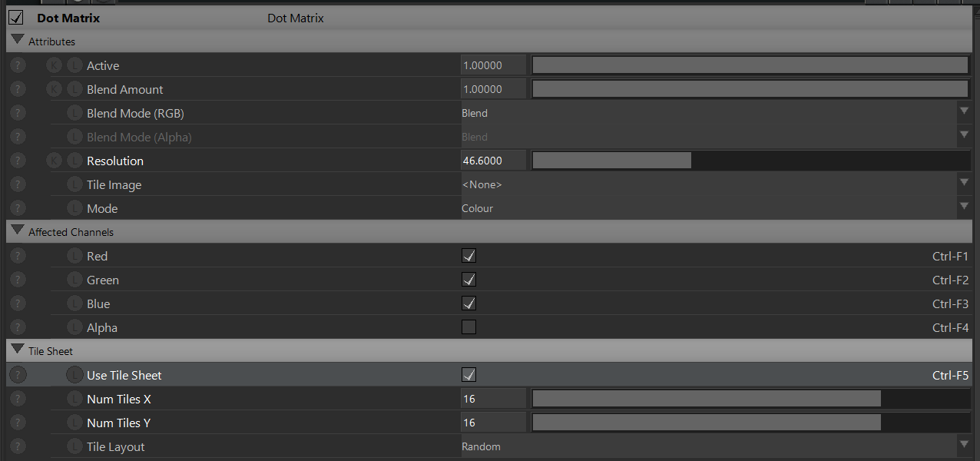Open help for Tile Image
Viewport: 980px width, 461px height.
[18, 184]
